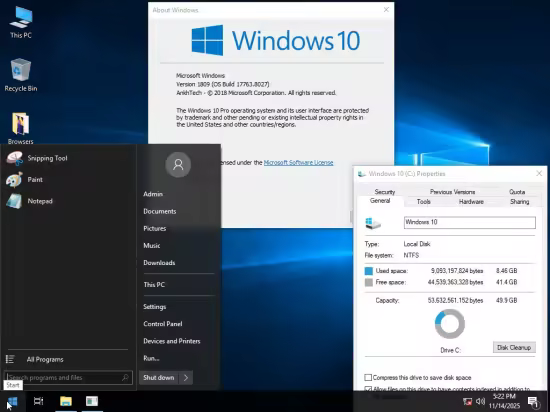
Task: Toggle Allow files to have contents indexed checkbox
Action: coord(368,389)
